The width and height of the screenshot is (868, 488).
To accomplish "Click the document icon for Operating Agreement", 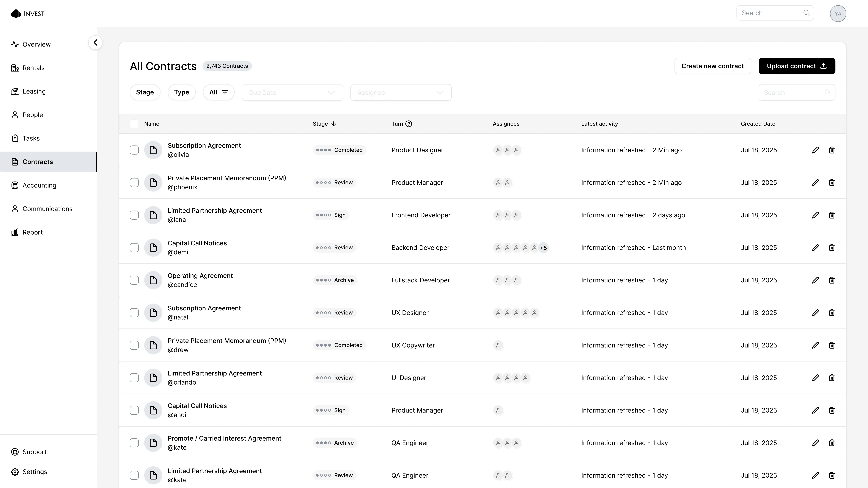I will pos(153,280).
